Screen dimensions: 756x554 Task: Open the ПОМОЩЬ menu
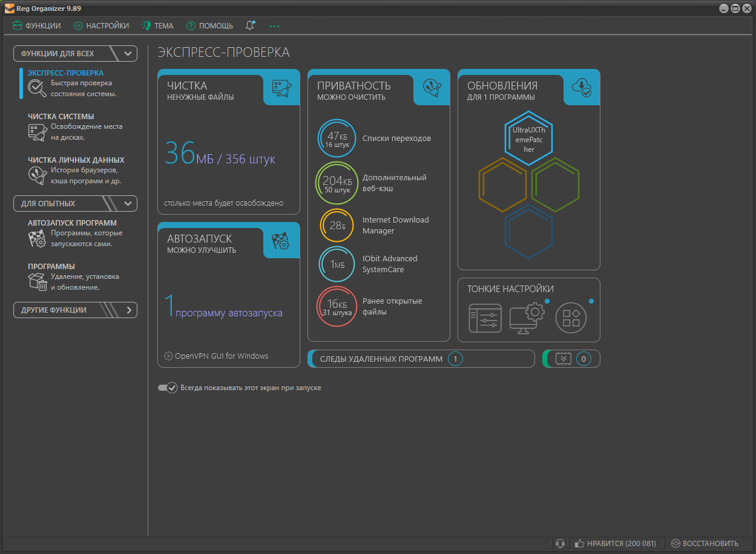209,25
